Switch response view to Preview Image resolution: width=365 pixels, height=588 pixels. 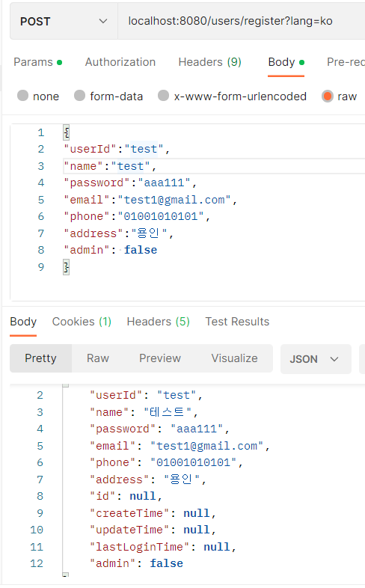160,358
